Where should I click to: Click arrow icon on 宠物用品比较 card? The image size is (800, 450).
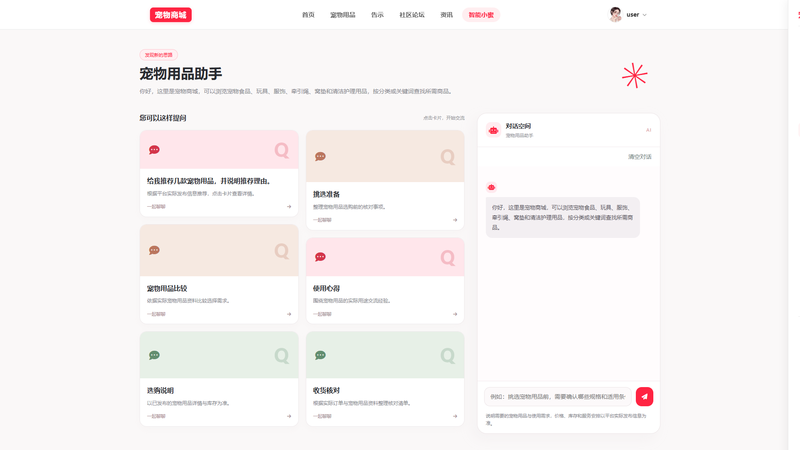click(x=289, y=314)
